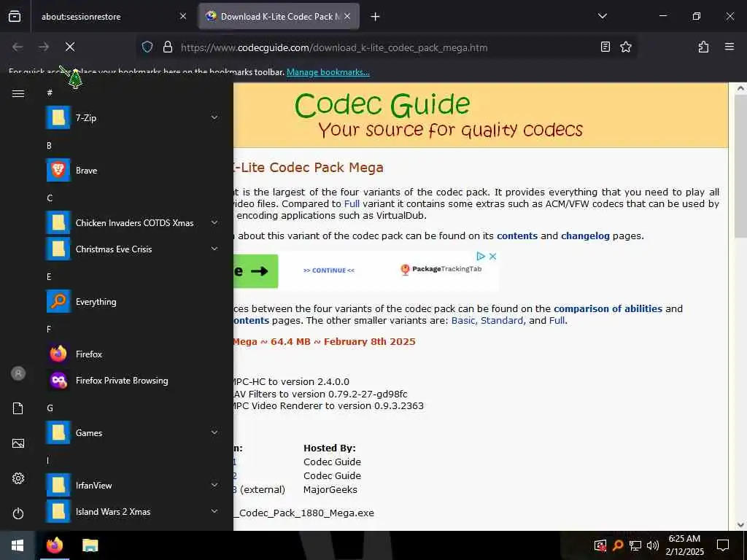The width and height of the screenshot is (747, 560).
Task: Open Settings gear in Start menu
Action: tap(18, 478)
